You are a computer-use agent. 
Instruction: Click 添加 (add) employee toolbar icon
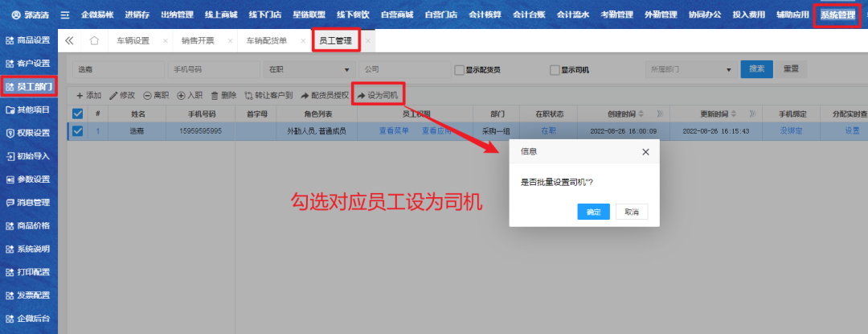[x=80, y=95]
